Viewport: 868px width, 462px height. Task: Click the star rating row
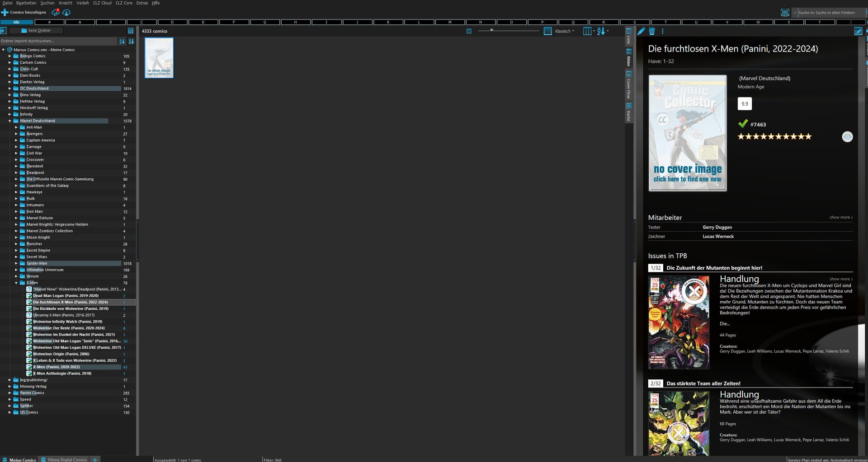point(774,136)
